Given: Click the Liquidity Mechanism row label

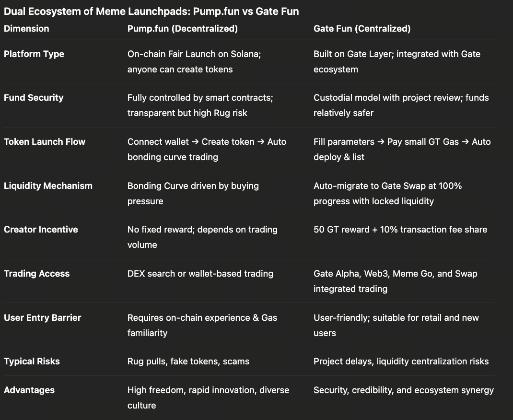Looking at the screenshot, I should click(x=48, y=186).
